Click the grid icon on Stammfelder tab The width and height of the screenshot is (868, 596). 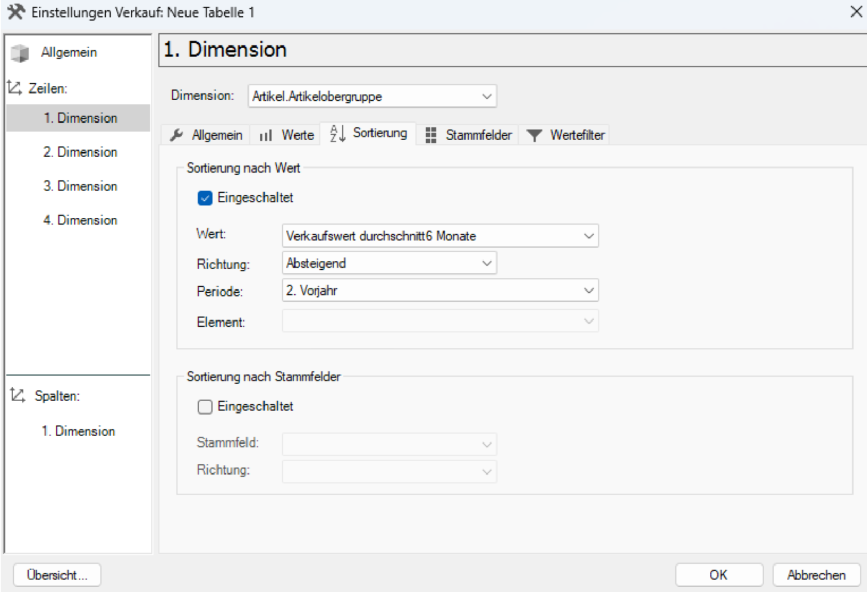tap(431, 135)
